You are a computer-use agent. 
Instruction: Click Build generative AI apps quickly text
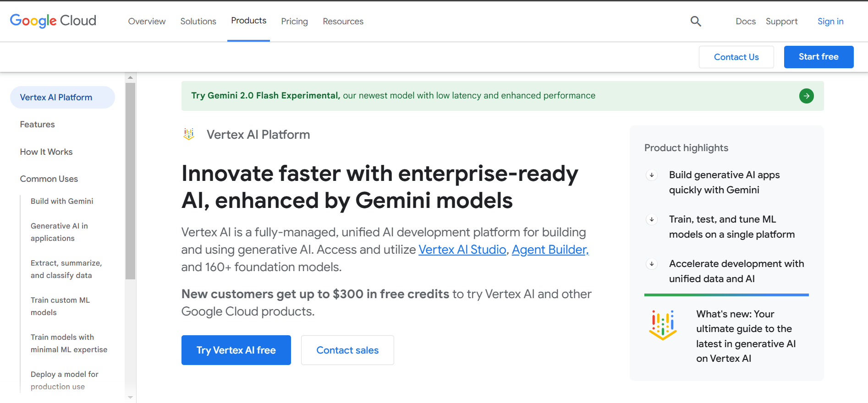point(724,182)
